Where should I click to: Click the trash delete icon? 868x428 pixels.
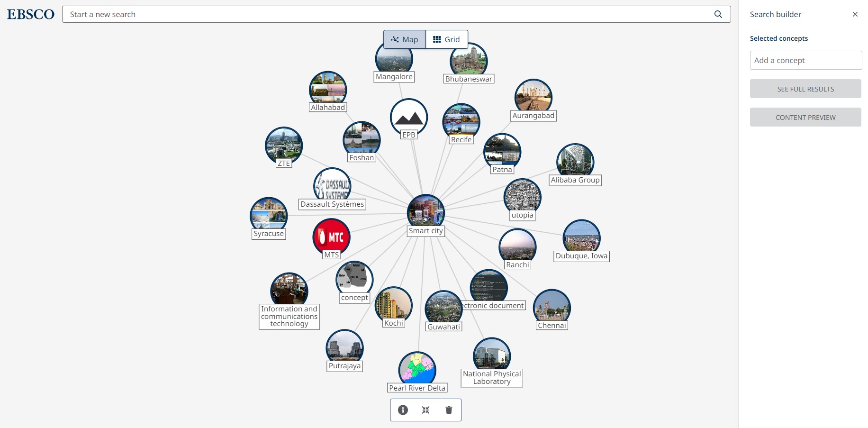click(x=449, y=410)
